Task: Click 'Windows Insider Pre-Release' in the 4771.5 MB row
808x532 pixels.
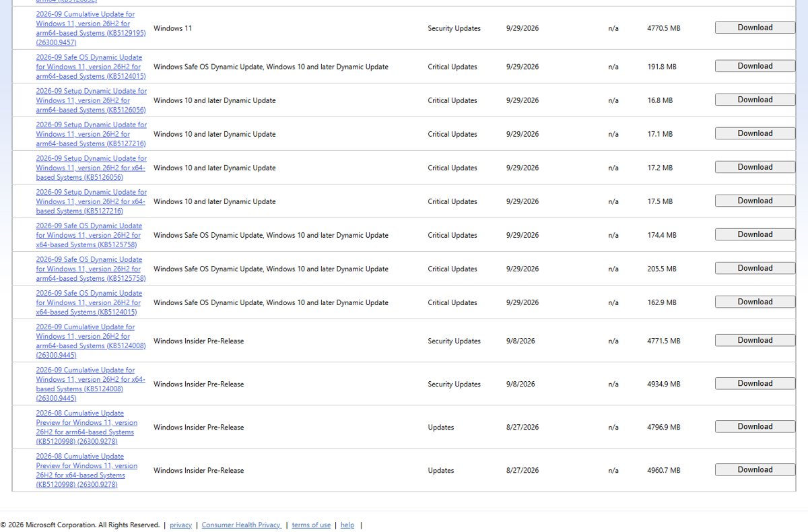Action: pyautogui.click(x=199, y=341)
